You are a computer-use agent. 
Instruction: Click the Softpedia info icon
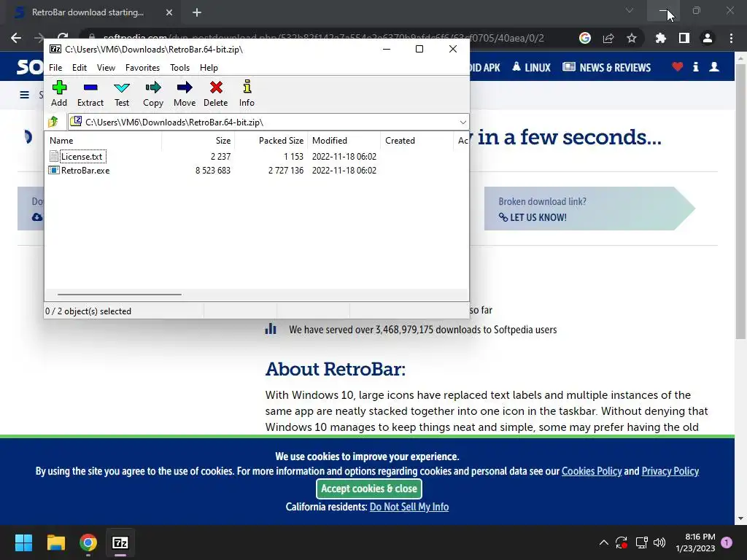click(x=695, y=66)
